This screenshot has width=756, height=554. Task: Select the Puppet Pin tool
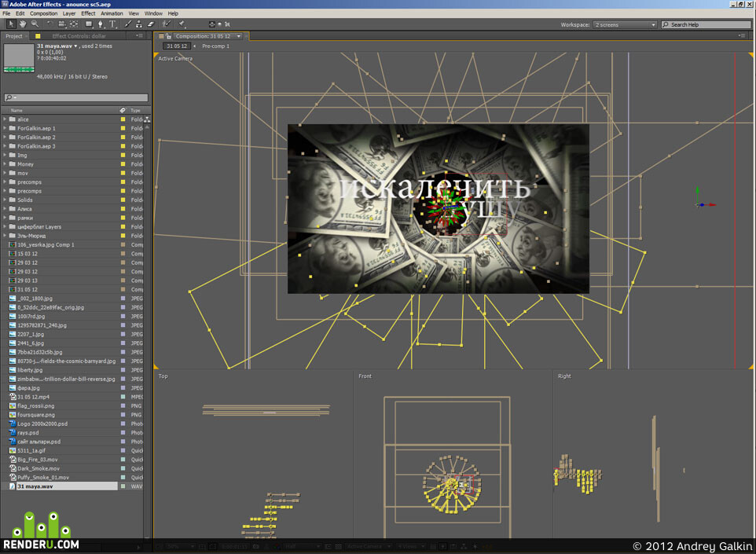[x=182, y=24]
